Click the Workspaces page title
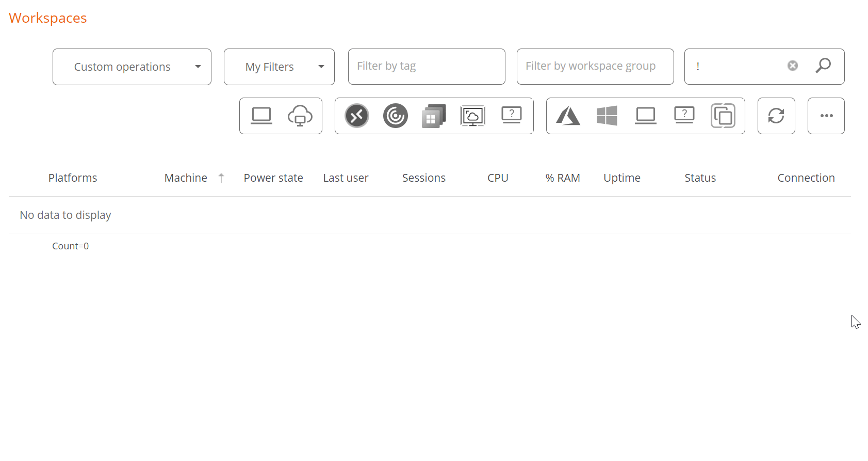868x461 pixels. point(48,18)
